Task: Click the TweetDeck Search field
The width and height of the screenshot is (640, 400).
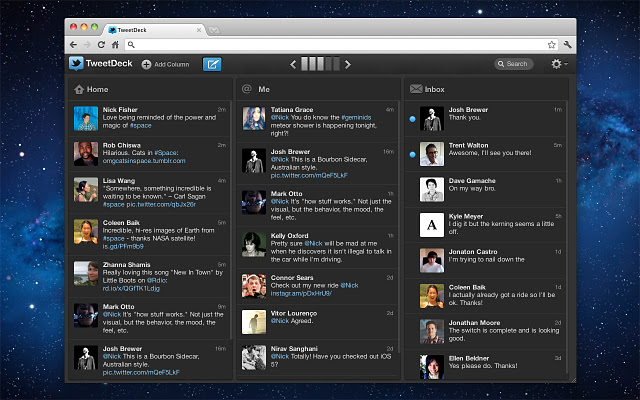Action: coord(514,64)
